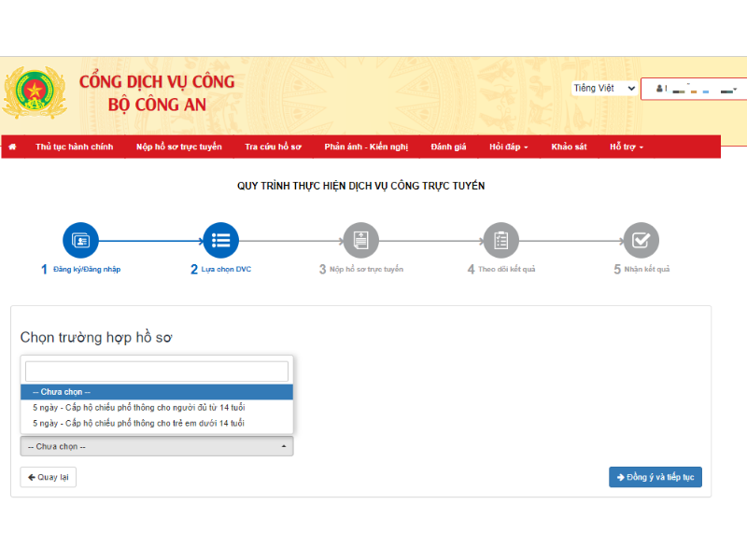Click step 5 Nhận kết quả checkmark icon
This screenshot has height=560, width=747.
pyautogui.click(x=641, y=240)
